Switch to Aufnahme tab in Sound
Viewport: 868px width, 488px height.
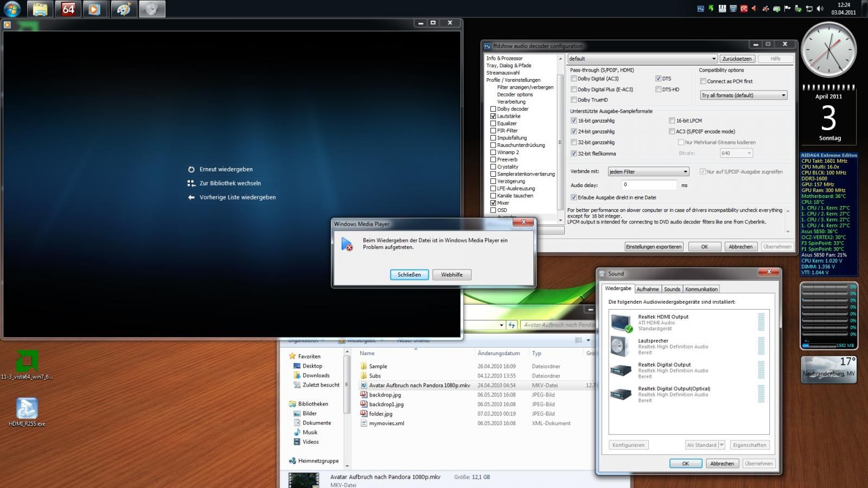tap(647, 289)
